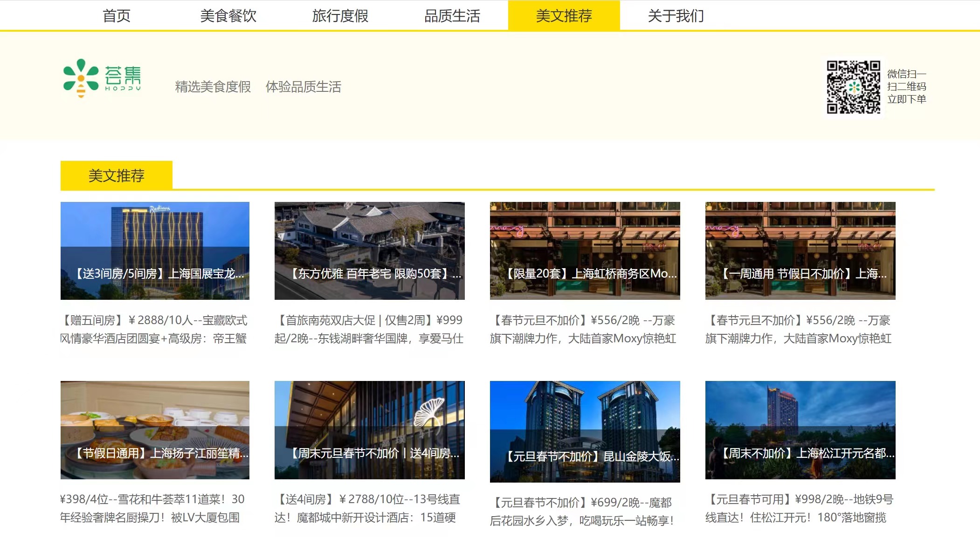Open the 旅行度假 navigation item
This screenshot has width=980, height=560.
click(x=340, y=16)
